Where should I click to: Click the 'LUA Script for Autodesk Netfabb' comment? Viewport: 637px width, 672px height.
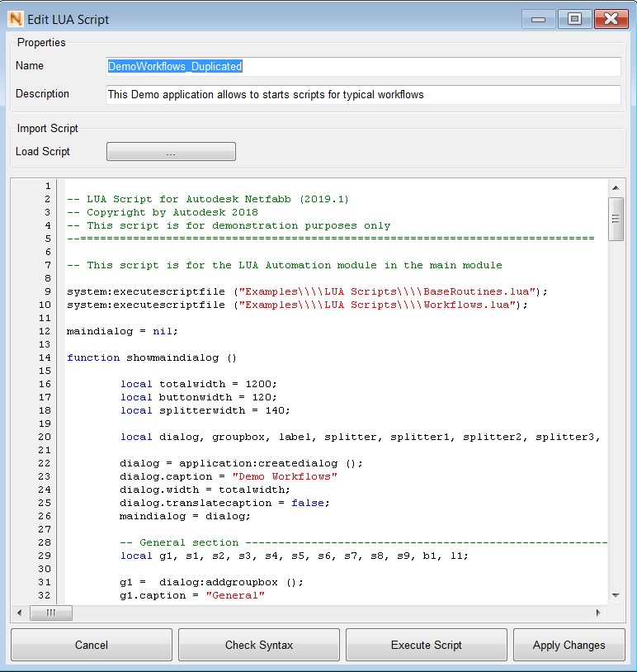coord(208,199)
